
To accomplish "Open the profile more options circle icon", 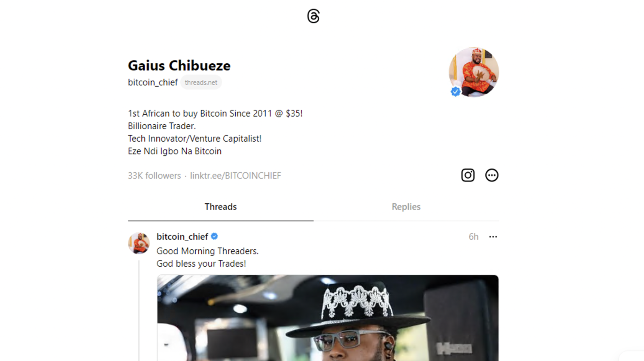I will coord(491,175).
